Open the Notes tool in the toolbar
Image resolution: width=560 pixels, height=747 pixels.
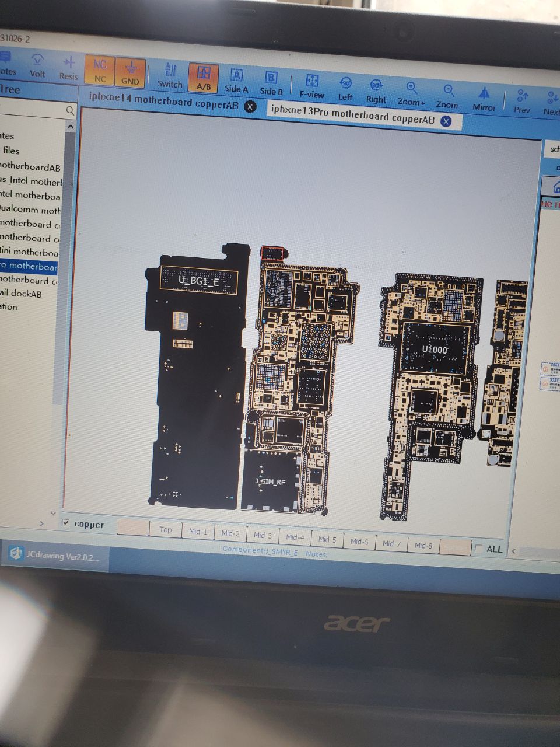pyautogui.click(x=6, y=64)
